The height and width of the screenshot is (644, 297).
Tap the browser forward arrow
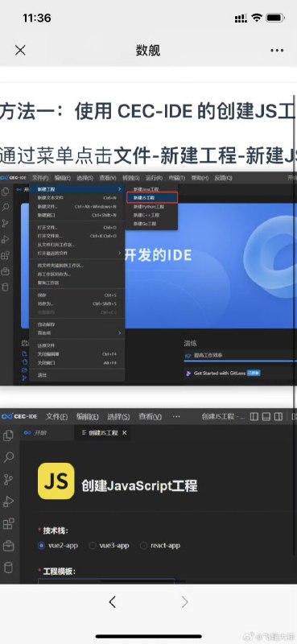pos(184,602)
